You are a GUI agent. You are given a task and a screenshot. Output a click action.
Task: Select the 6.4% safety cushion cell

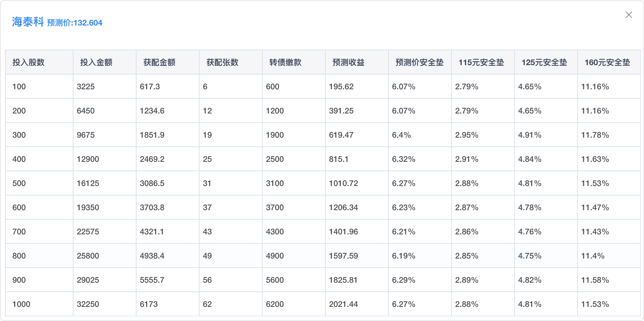tap(401, 135)
